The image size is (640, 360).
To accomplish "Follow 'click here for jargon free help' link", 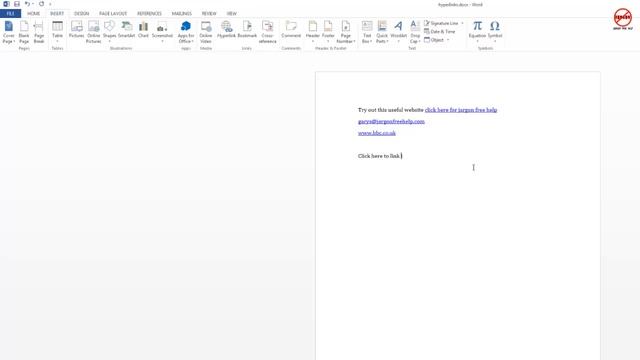I will click(461, 110).
